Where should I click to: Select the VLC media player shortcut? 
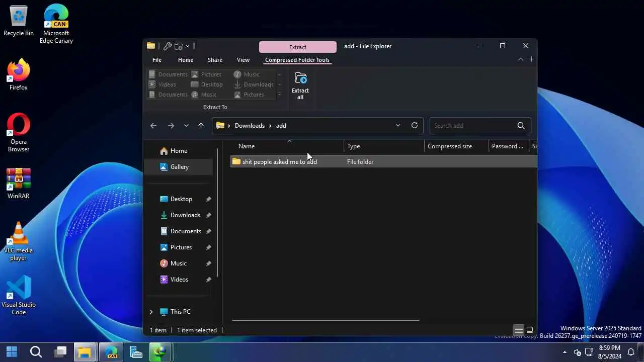(x=19, y=241)
